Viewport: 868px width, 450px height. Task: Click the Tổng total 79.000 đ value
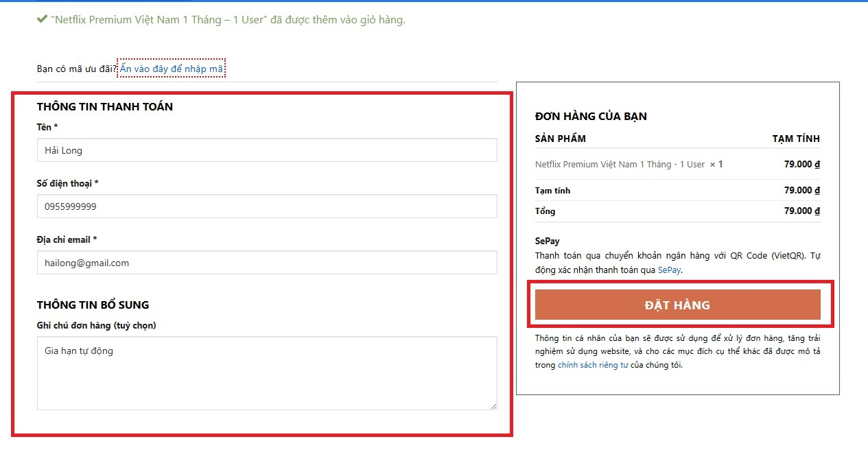click(801, 211)
